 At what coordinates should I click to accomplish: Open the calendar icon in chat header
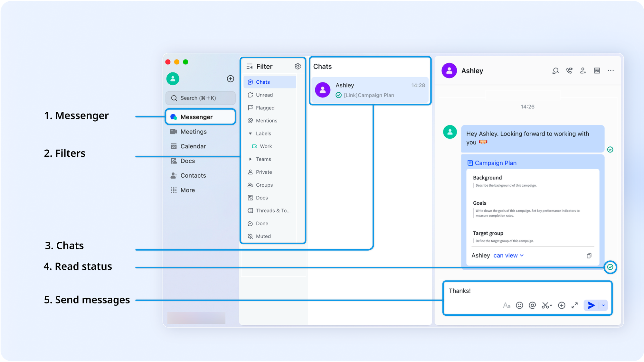click(x=597, y=71)
